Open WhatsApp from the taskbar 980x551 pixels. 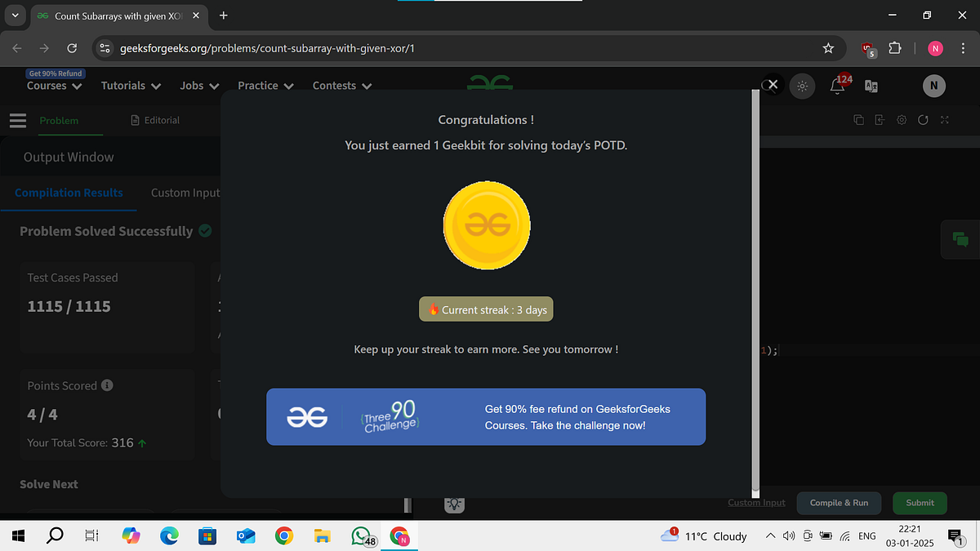[x=360, y=535]
